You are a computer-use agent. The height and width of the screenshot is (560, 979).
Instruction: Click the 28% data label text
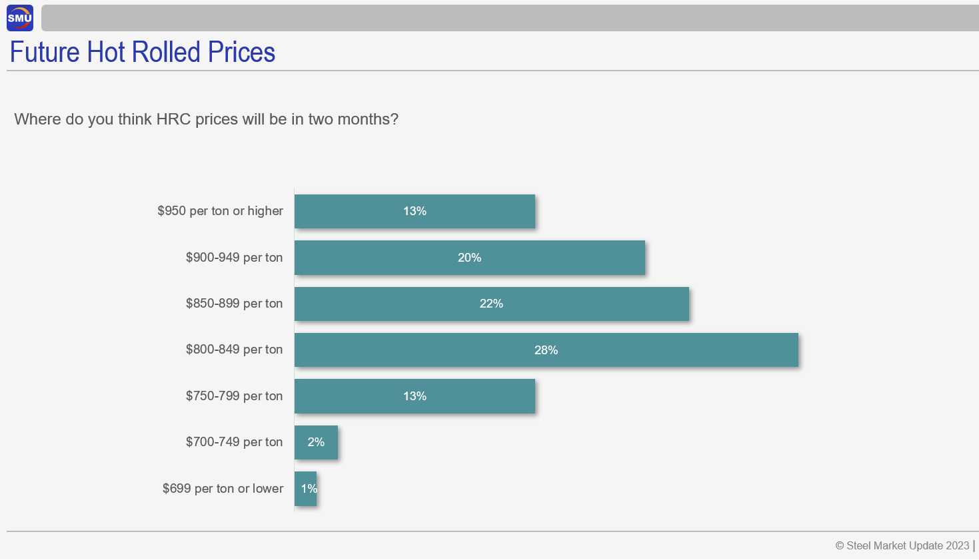click(546, 350)
